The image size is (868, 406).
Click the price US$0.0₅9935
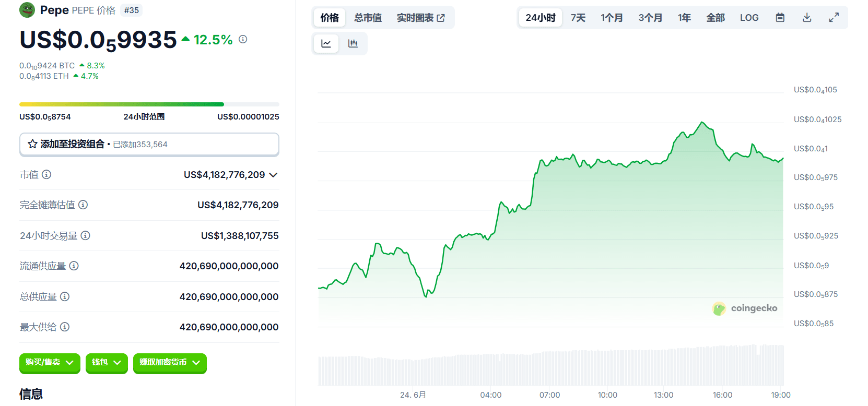(x=98, y=40)
